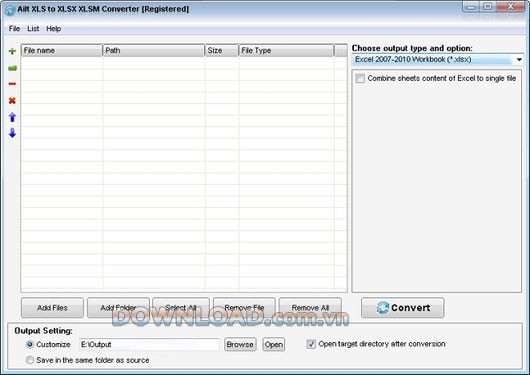Click the green plus add file icon
530x375 pixels.
[x=12, y=51]
